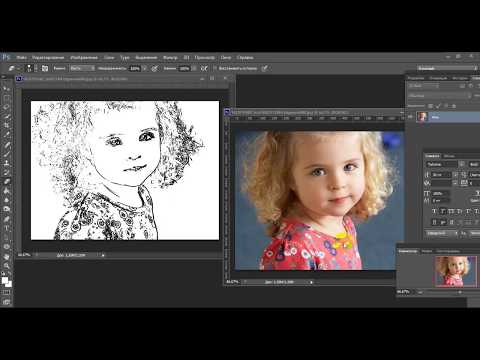Switch to the Абзац paragraph tab
This screenshot has height=360, width=480.
[449, 156]
